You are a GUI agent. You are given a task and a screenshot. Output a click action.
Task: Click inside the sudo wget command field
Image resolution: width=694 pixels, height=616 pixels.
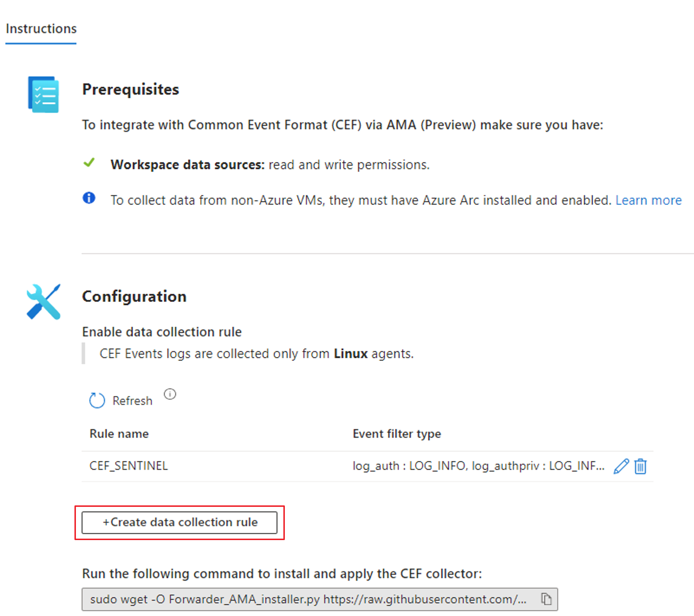click(x=308, y=599)
